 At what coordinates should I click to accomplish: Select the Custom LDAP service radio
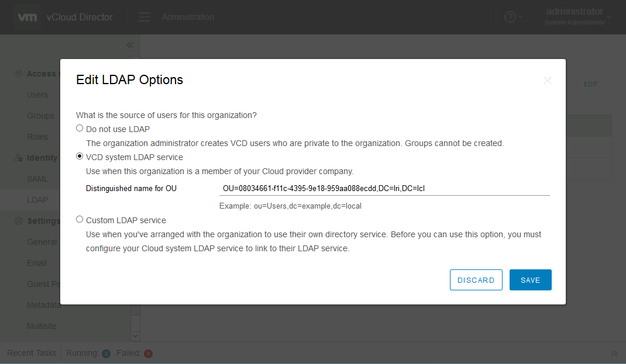(x=80, y=219)
